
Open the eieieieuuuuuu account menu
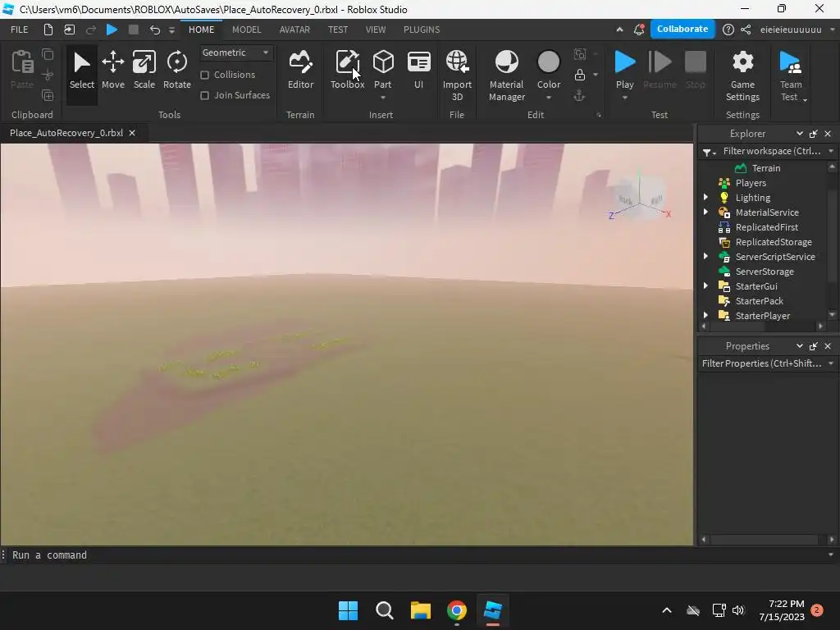(797, 30)
